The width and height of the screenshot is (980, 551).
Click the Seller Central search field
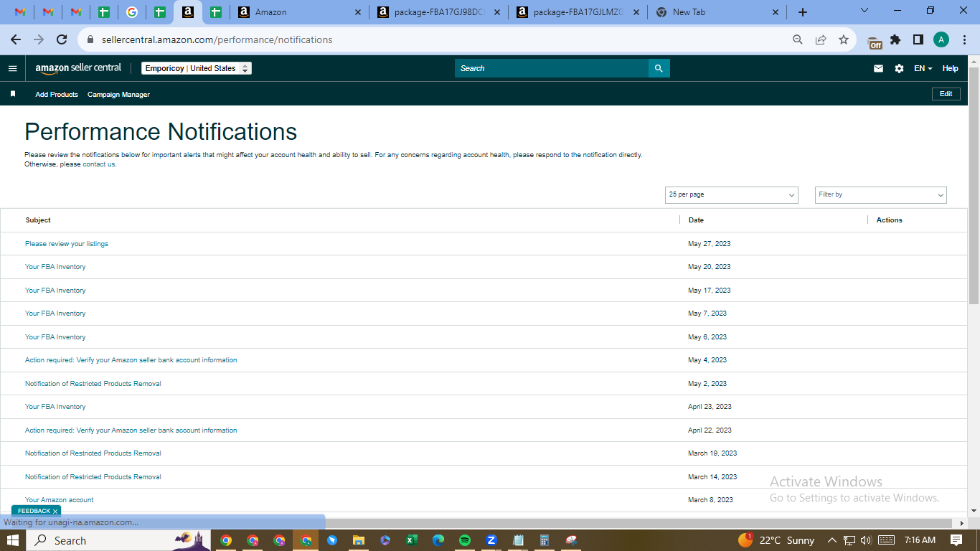[x=552, y=68]
